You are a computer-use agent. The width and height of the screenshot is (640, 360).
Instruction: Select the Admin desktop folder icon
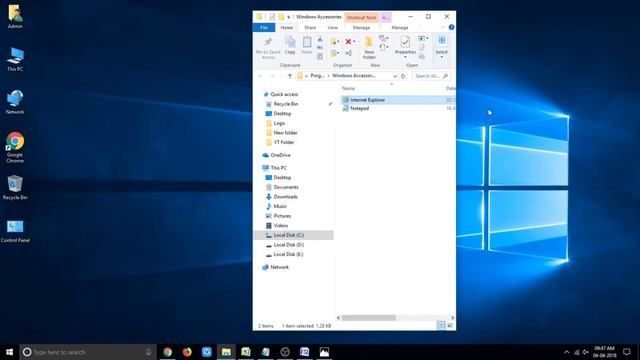[15, 17]
